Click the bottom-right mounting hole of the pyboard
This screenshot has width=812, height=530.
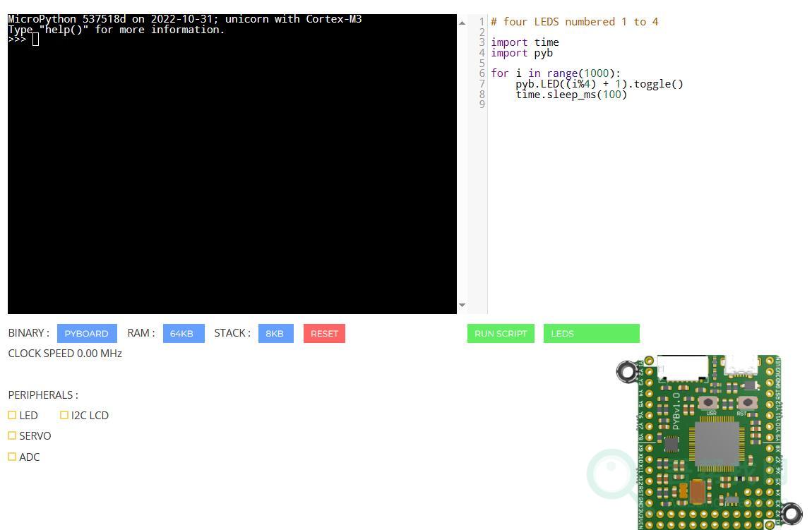(791, 513)
